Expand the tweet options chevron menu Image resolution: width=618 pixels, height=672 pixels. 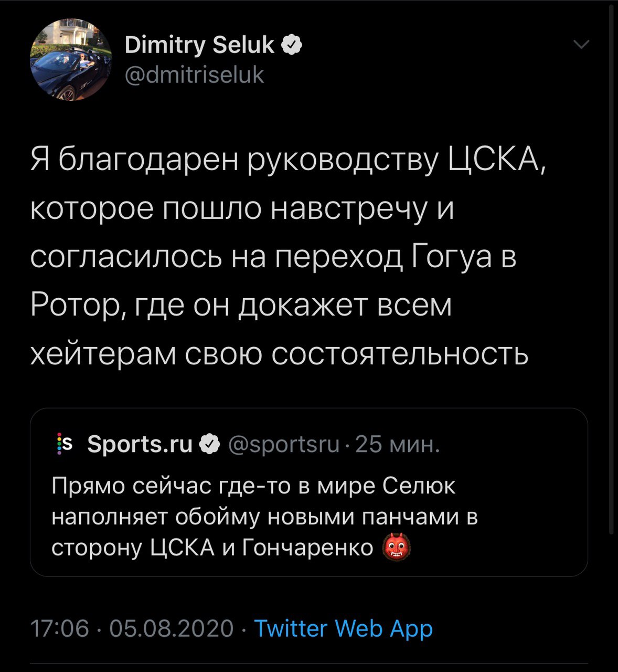coord(581,45)
